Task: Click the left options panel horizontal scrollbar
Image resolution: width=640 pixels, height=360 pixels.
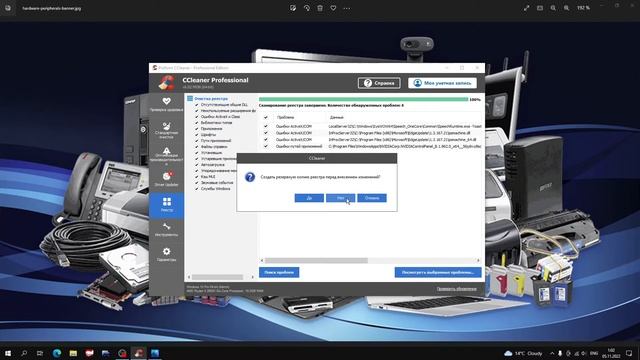Action: coord(218,277)
